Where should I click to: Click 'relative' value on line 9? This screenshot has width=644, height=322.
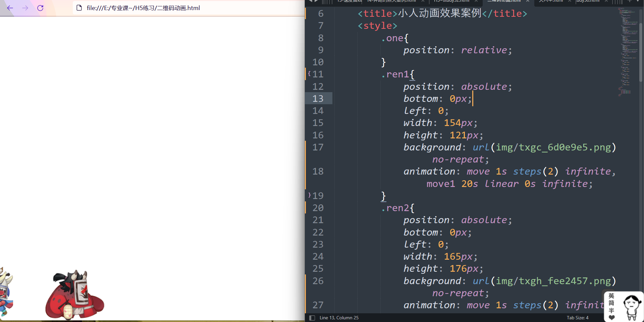pos(484,50)
